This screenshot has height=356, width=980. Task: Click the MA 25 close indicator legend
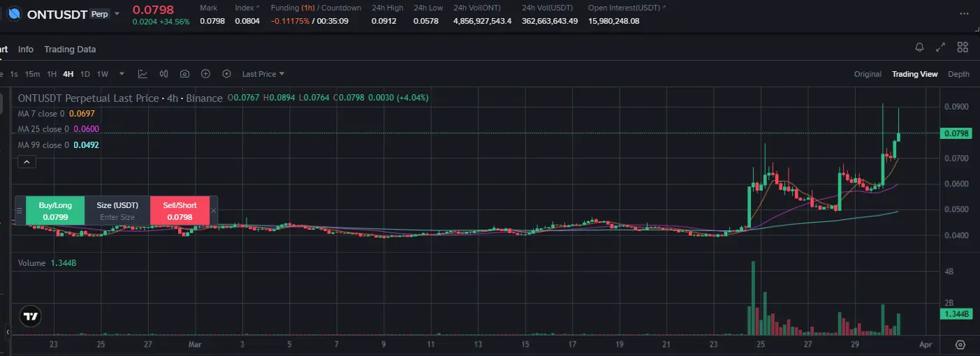(x=59, y=129)
